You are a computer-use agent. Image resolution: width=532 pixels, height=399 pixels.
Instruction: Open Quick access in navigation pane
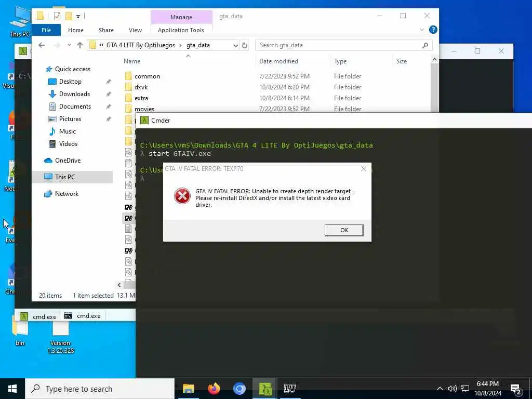click(73, 69)
